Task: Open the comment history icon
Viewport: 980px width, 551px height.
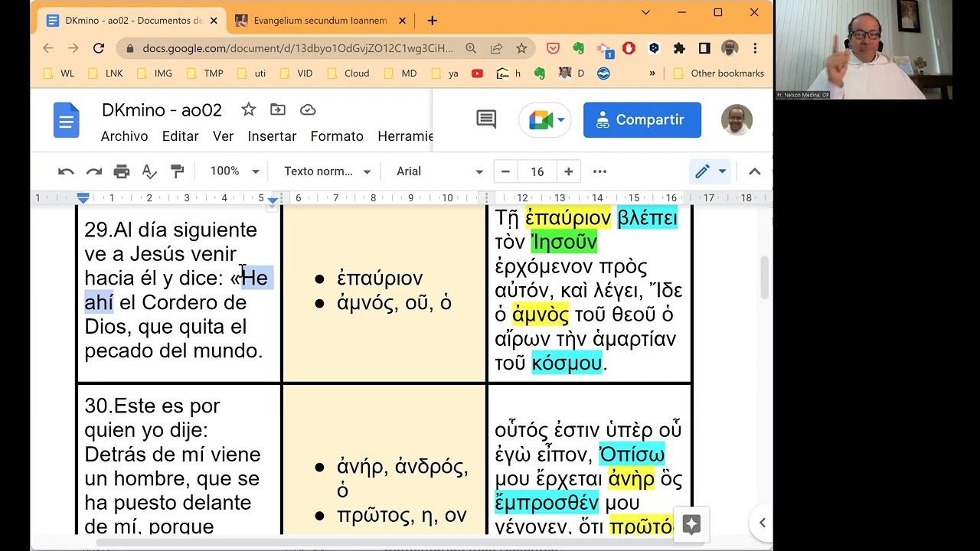Action: click(486, 119)
